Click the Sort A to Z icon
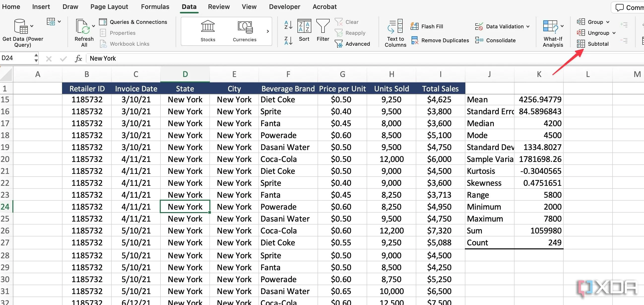The image size is (644, 305). (288, 25)
